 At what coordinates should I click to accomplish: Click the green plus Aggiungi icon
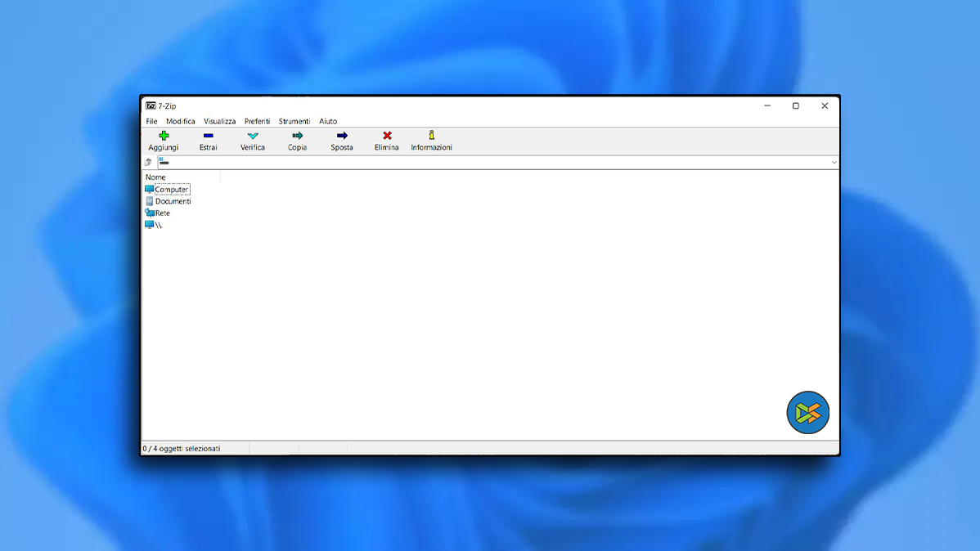point(164,136)
